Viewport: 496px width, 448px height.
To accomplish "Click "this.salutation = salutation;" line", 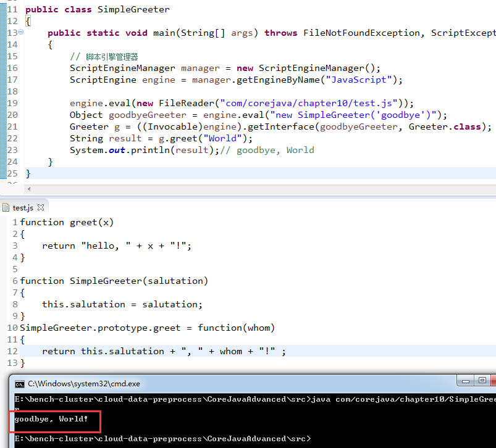I will pyautogui.click(x=122, y=304).
